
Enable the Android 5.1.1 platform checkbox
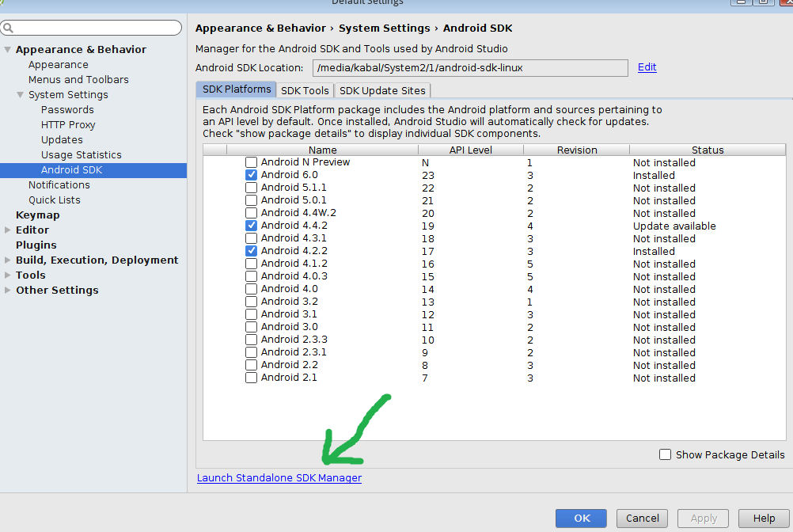[x=251, y=188]
